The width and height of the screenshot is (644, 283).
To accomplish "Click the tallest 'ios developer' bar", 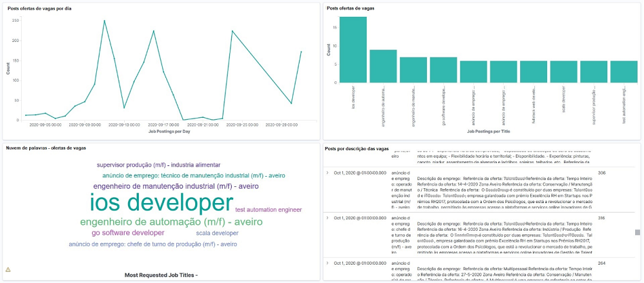I will pos(353,49).
